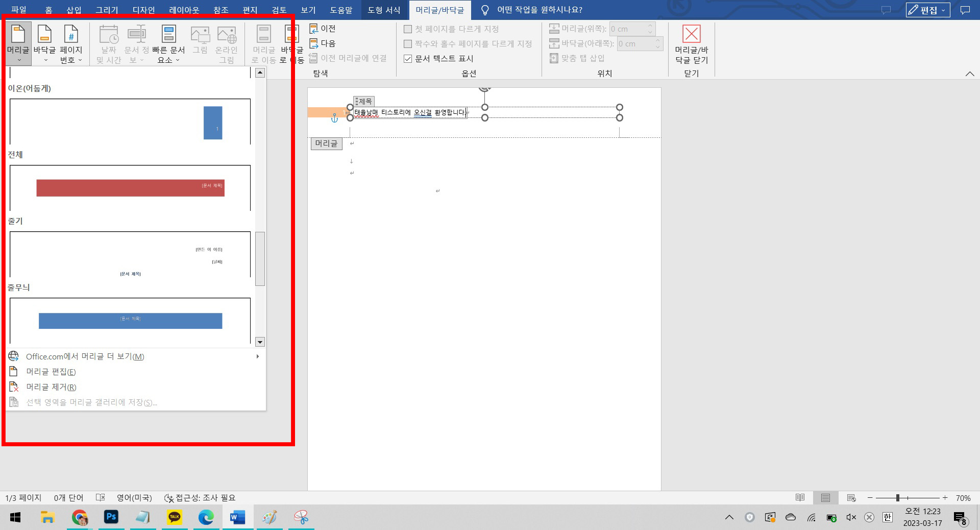Switch to the 홈 home tab
Screen dimensions: 980x530
[48, 10]
